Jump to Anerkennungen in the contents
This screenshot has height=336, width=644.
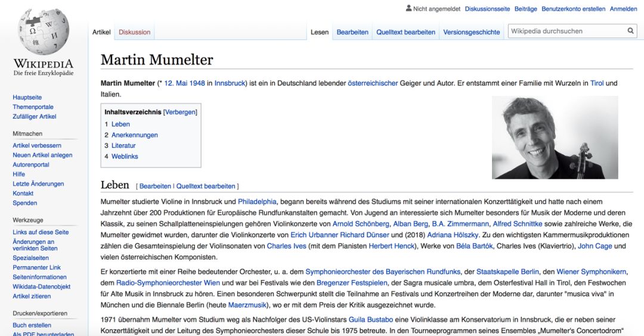tap(134, 135)
